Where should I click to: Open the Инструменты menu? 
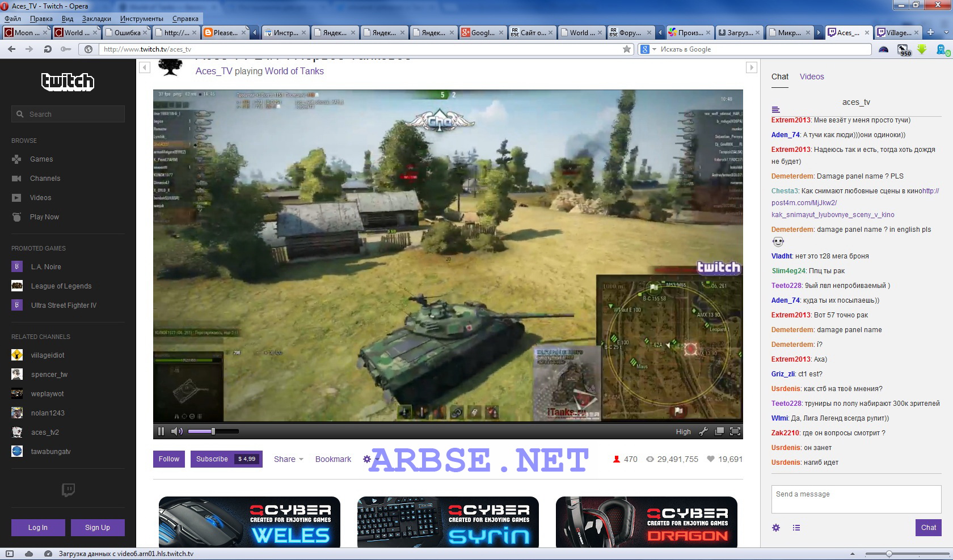pos(141,19)
